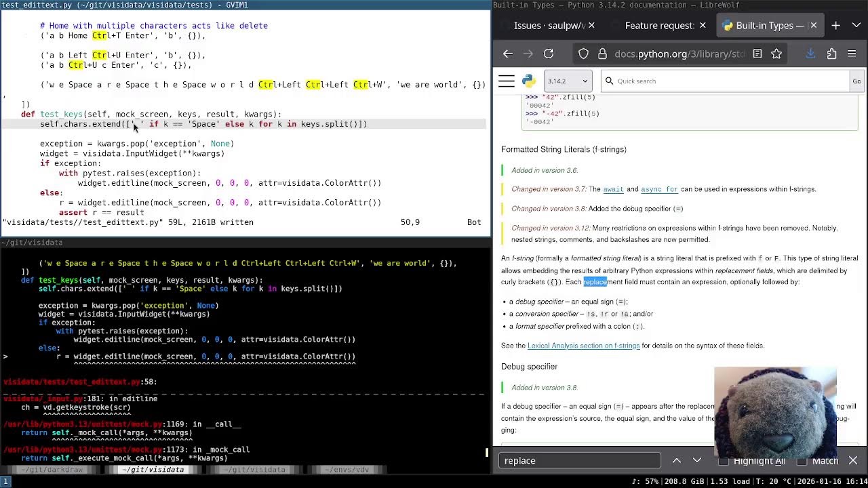Select workspace 1 in the status bar
This screenshot has width=868, height=488.
pyautogui.click(x=5, y=481)
